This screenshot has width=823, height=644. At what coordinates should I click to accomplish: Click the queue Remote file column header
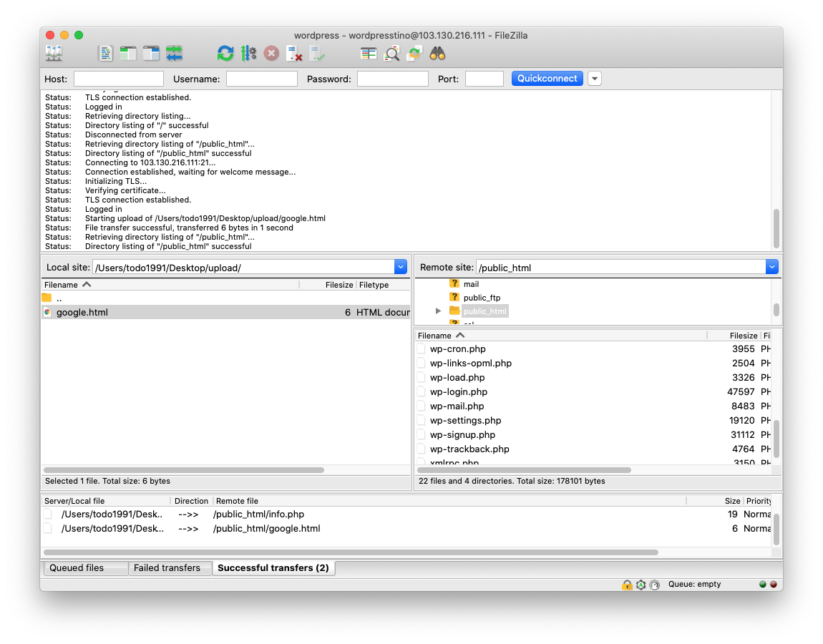pos(449,501)
